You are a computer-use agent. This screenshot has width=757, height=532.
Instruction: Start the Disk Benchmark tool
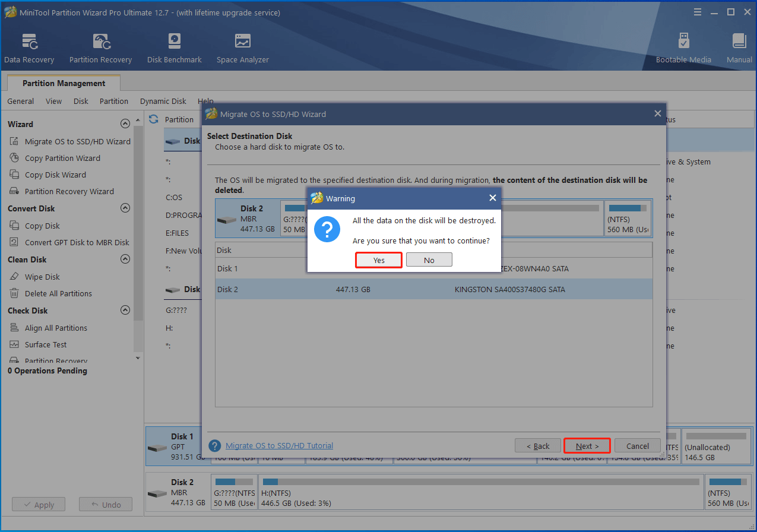click(x=175, y=48)
